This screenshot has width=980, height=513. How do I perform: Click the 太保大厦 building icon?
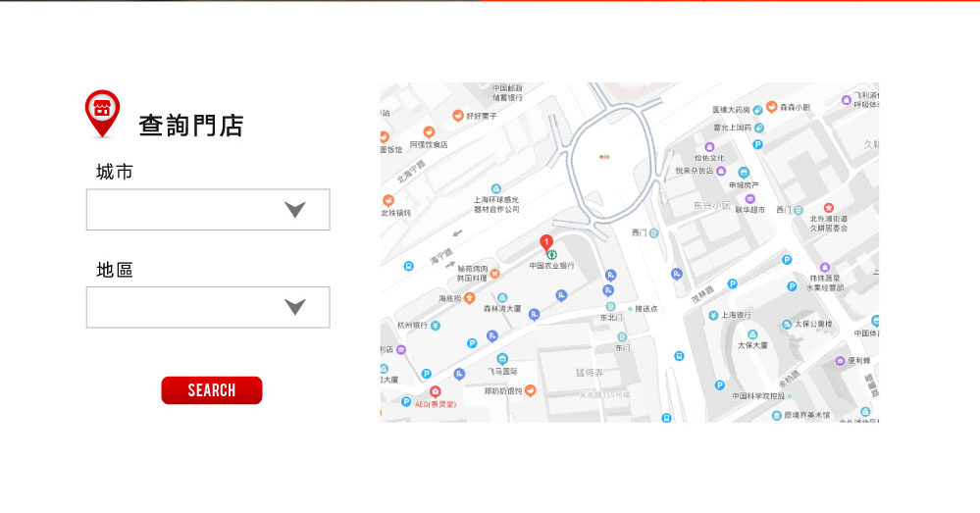[x=752, y=332]
